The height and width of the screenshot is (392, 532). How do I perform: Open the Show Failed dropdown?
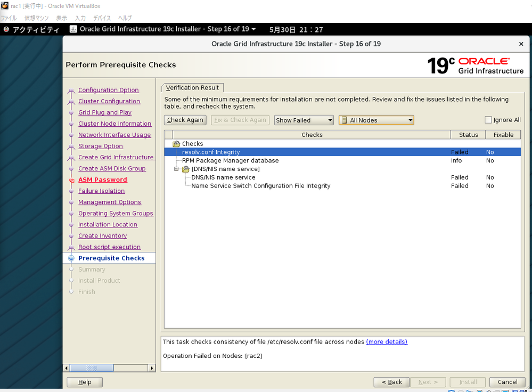point(304,120)
